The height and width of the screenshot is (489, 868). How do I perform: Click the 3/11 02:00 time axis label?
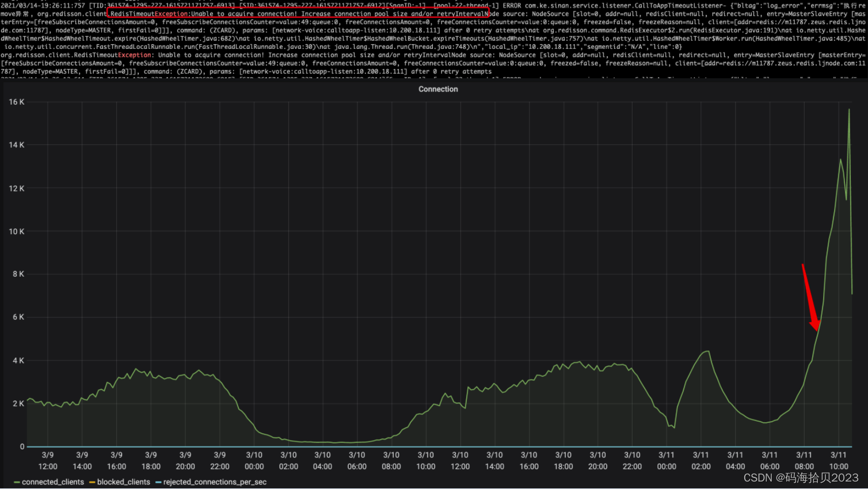pos(701,461)
